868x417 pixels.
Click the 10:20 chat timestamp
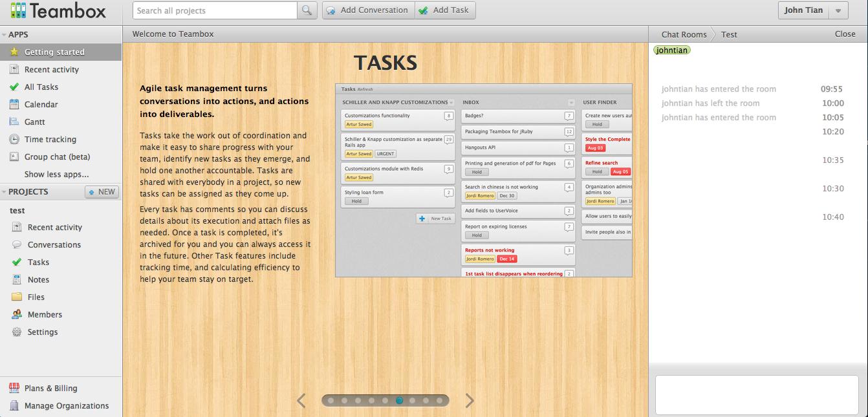tap(833, 132)
